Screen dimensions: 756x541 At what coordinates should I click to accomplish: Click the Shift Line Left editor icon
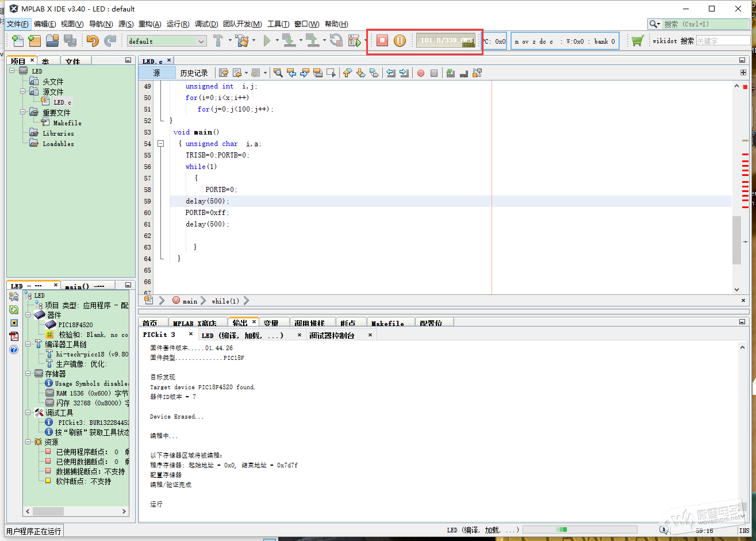pos(391,73)
